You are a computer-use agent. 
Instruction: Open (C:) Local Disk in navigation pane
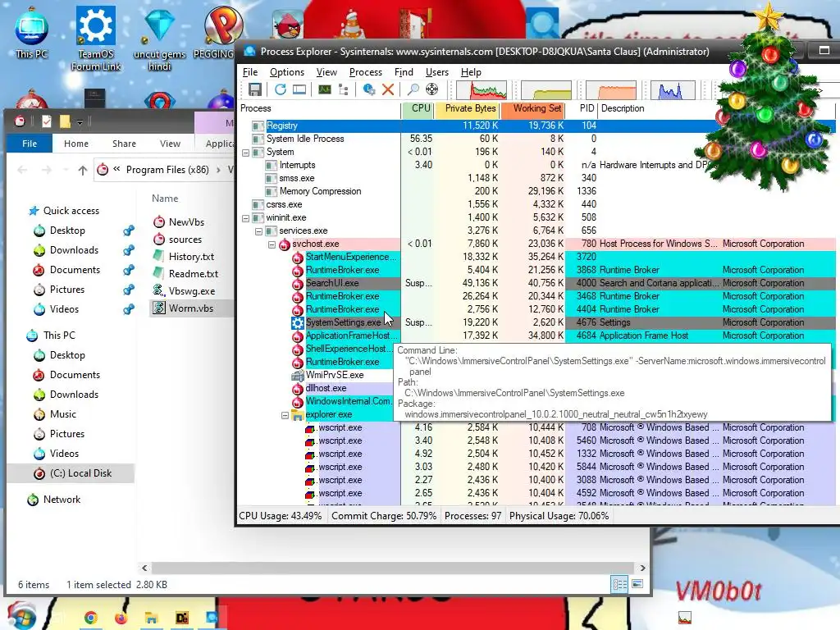(80, 473)
